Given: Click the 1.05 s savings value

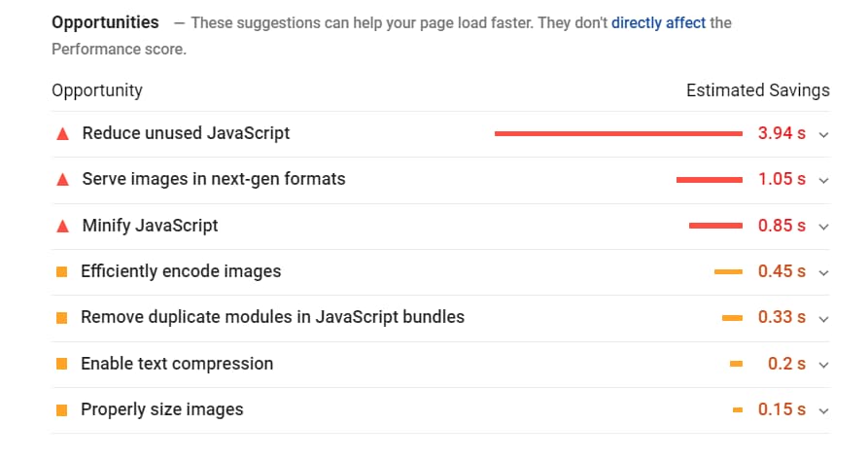Looking at the screenshot, I should click(x=781, y=179).
